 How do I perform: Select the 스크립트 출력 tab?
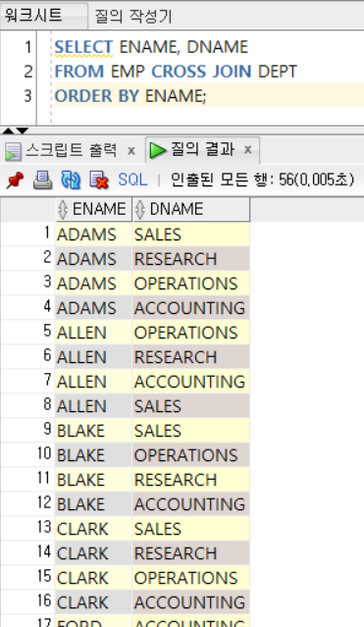coord(71,150)
